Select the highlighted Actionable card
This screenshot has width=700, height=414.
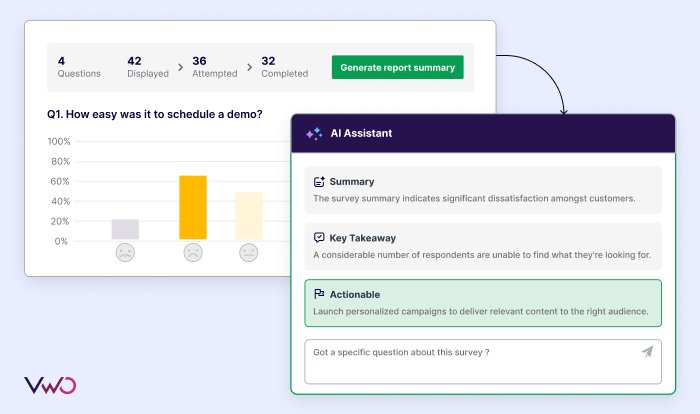pyautogui.click(x=483, y=303)
